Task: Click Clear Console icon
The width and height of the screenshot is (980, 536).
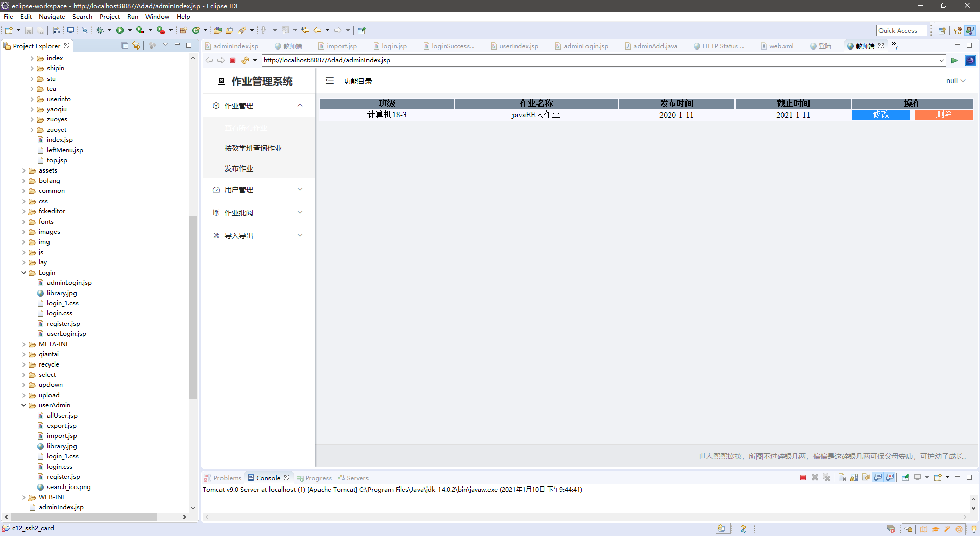Action: pos(842,478)
